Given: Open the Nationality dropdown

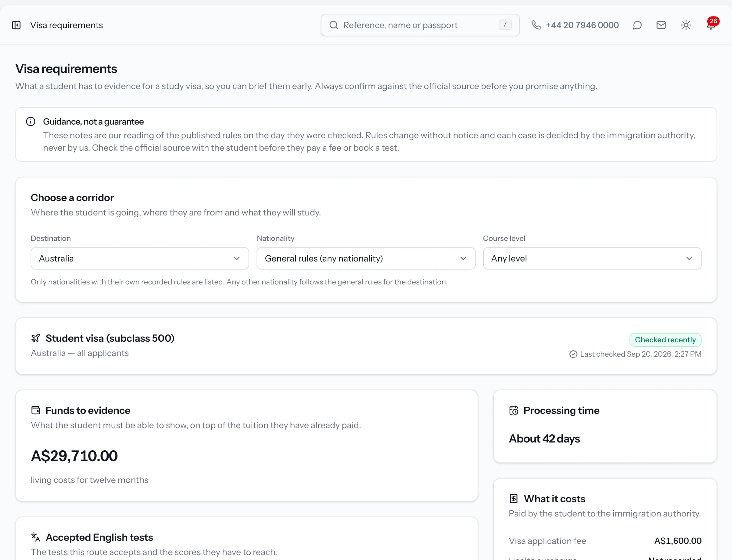Looking at the screenshot, I should [366, 258].
